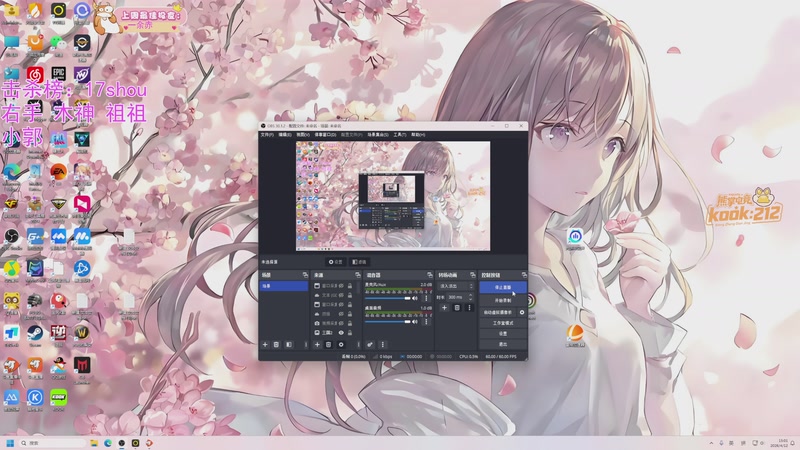
Task: Click the Audio Mixer dock pop-out icon
Action: point(430,275)
